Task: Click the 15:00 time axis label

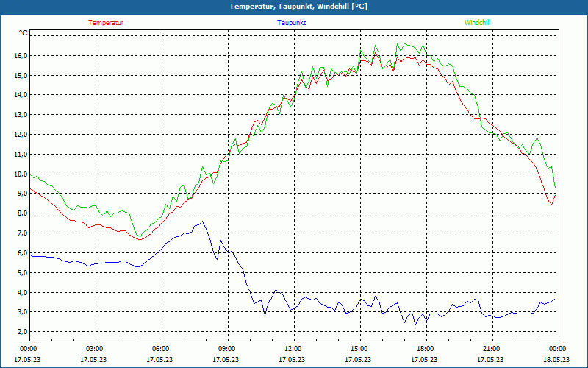Action: click(x=360, y=349)
